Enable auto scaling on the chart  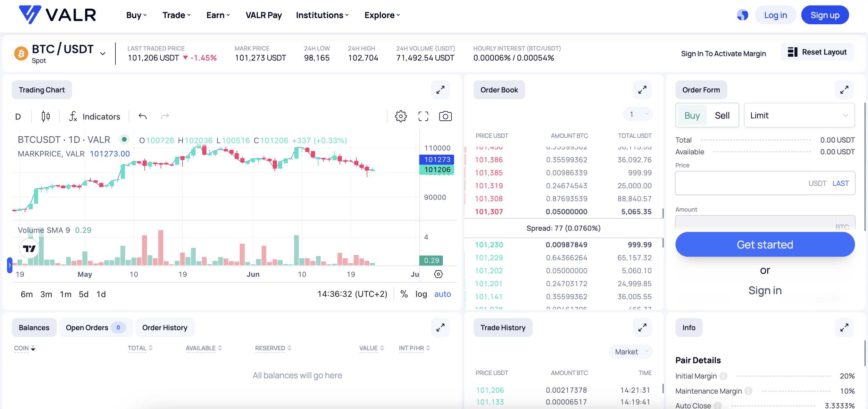click(442, 294)
